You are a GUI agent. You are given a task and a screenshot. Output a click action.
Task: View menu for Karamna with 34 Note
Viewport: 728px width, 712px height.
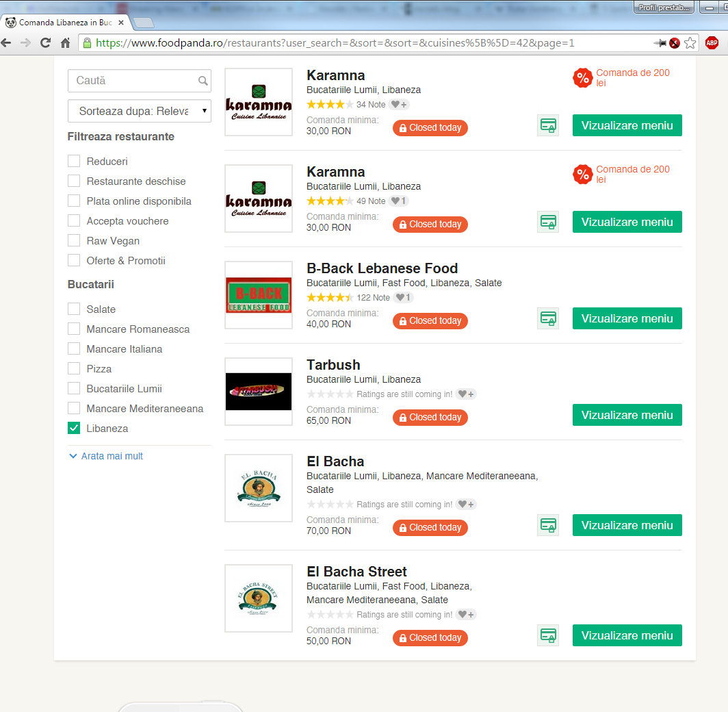click(627, 125)
